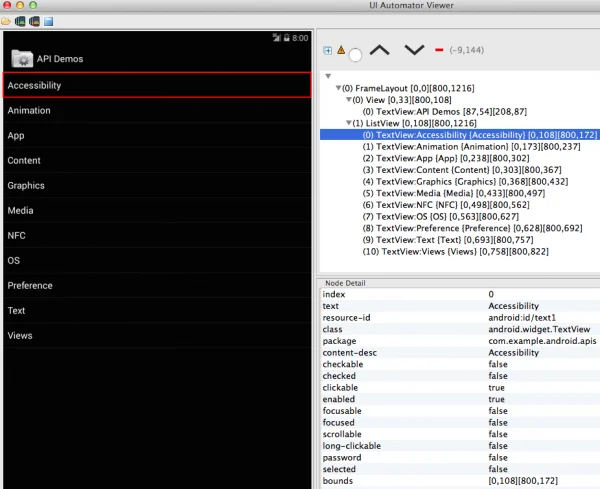
Task: Go to the next result with the down chevron
Action: (414, 50)
